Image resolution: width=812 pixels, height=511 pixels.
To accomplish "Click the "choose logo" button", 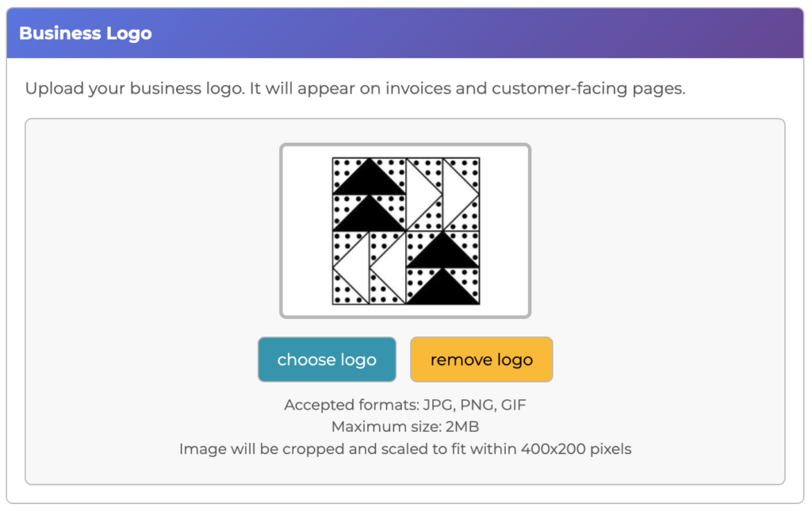I will pos(327,359).
